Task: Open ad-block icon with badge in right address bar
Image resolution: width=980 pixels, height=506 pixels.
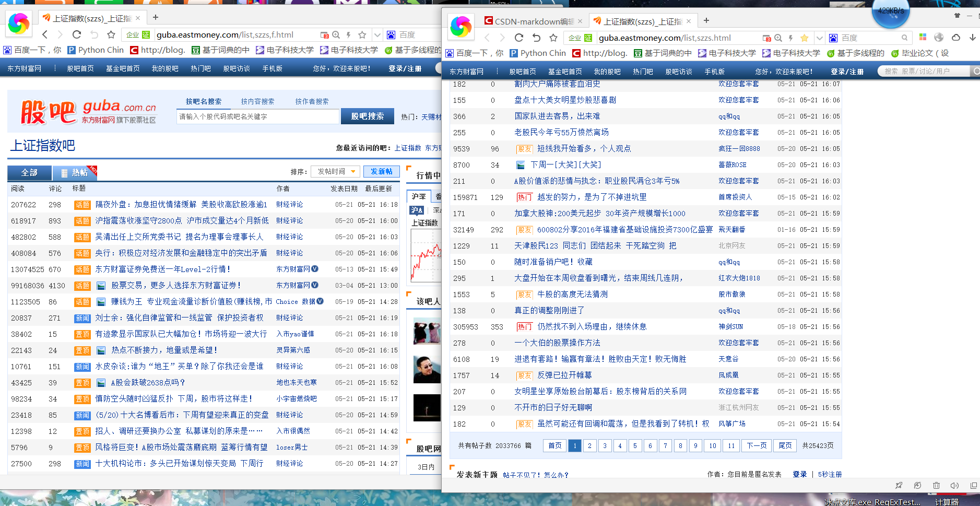Action: pyautogui.click(x=766, y=38)
